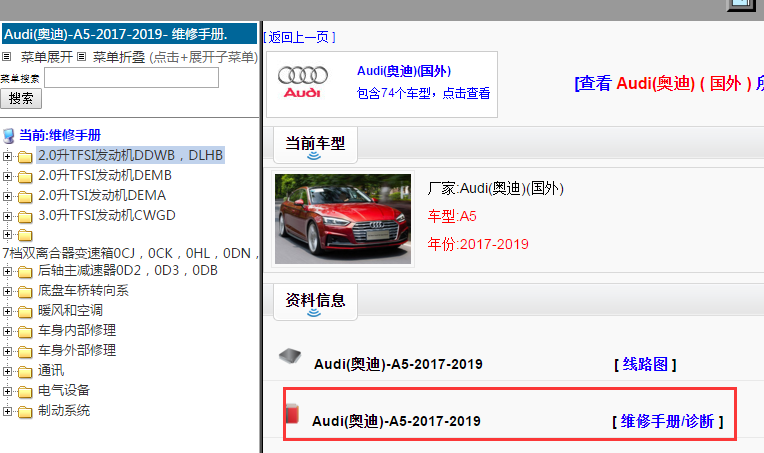Click 菜单展开 label
764x453 pixels.
pos(47,57)
